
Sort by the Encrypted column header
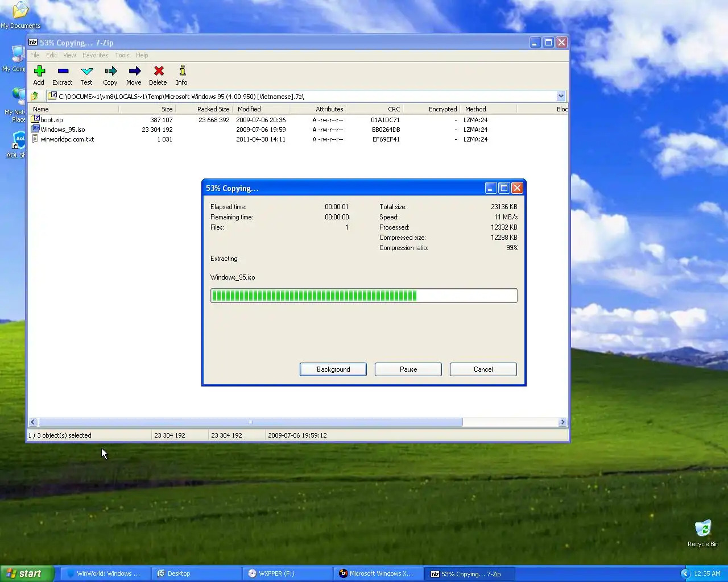click(431, 109)
